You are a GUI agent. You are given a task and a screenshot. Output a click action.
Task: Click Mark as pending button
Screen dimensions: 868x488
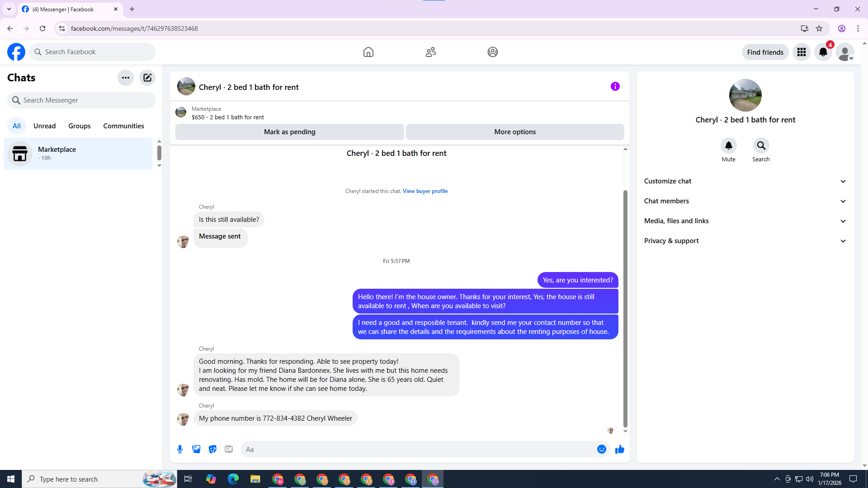click(289, 132)
